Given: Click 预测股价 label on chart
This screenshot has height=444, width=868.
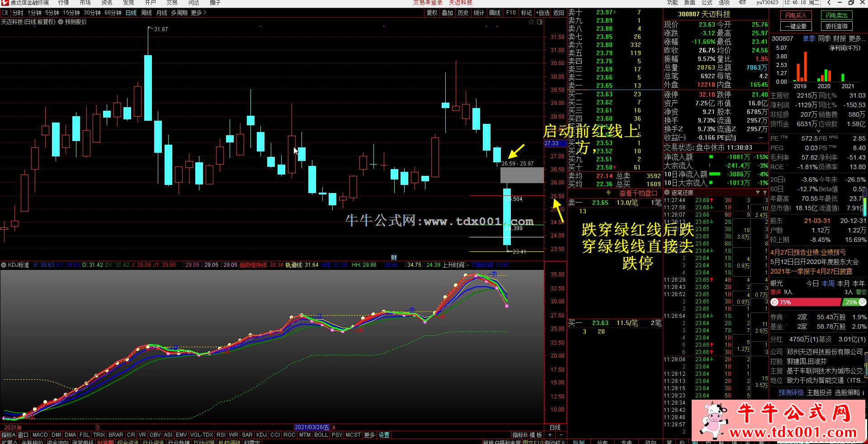Looking at the screenshot, I should [75, 22].
